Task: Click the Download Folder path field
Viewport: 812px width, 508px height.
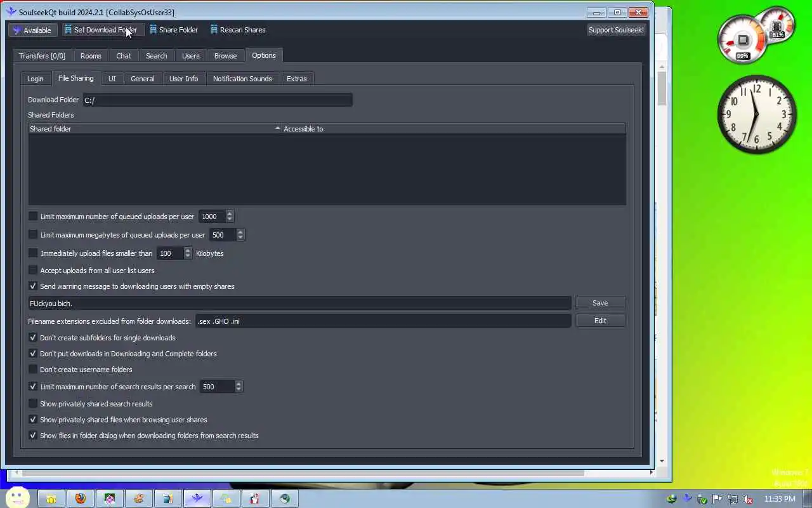Action: [x=217, y=100]
